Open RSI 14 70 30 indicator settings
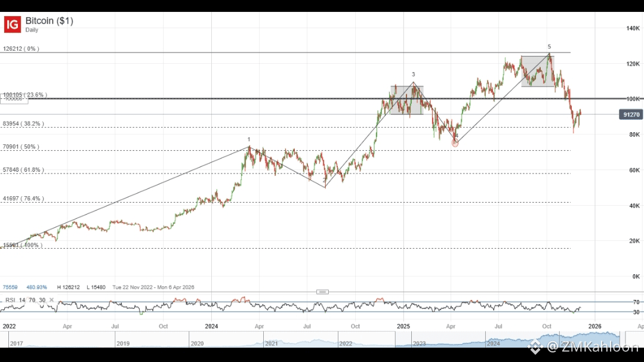 pos(26,300)
